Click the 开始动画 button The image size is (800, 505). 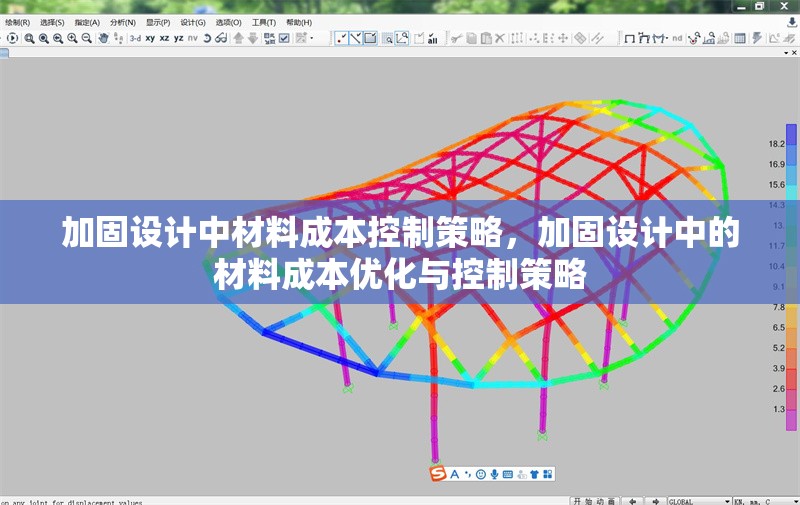(x=594, y=501)
